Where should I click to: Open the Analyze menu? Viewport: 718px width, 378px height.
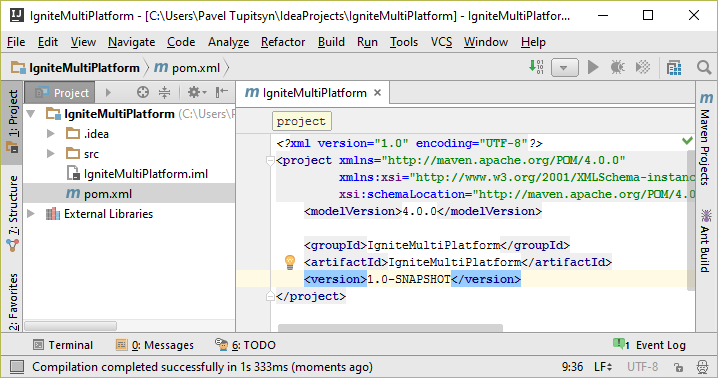tap(228, 42)
